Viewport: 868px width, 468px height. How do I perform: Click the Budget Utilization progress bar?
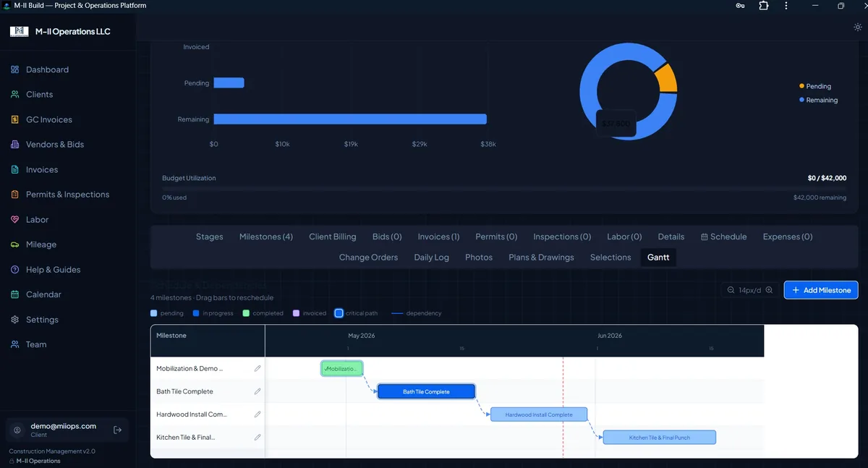(504, 189)
